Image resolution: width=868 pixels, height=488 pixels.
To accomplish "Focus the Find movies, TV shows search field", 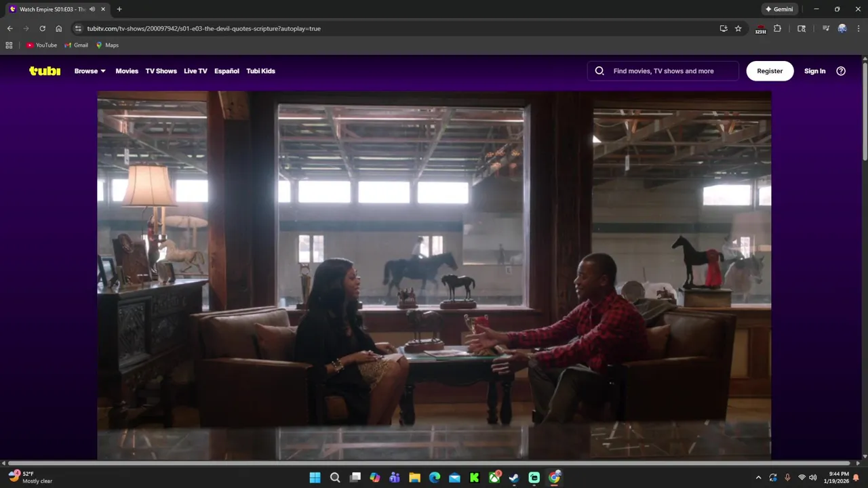I will 663,70.
